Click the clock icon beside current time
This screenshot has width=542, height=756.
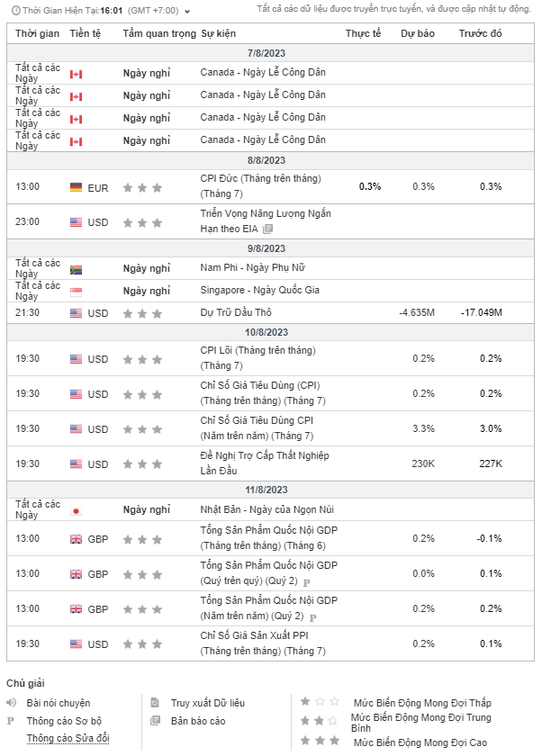(14, 11)
